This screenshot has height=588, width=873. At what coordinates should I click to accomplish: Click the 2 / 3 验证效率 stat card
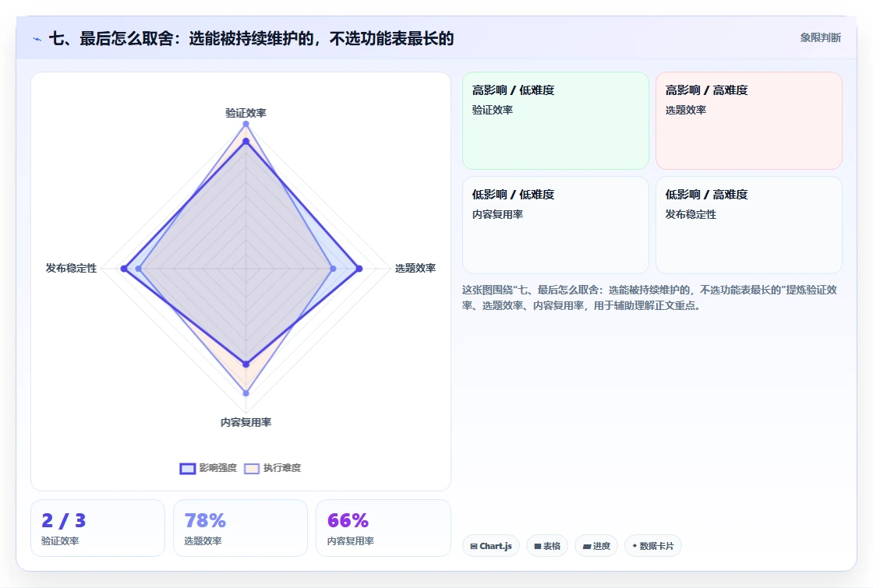point(98,528)
